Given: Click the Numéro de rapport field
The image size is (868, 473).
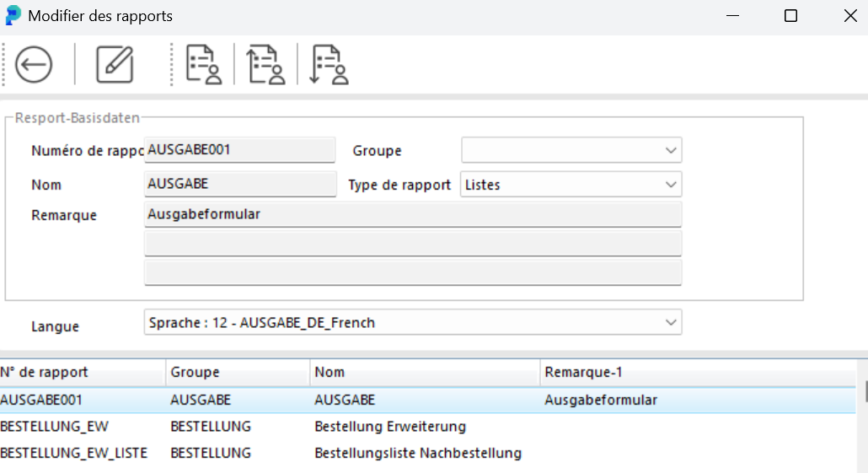Looking at the screenshot, I should (x=240, y=150).
